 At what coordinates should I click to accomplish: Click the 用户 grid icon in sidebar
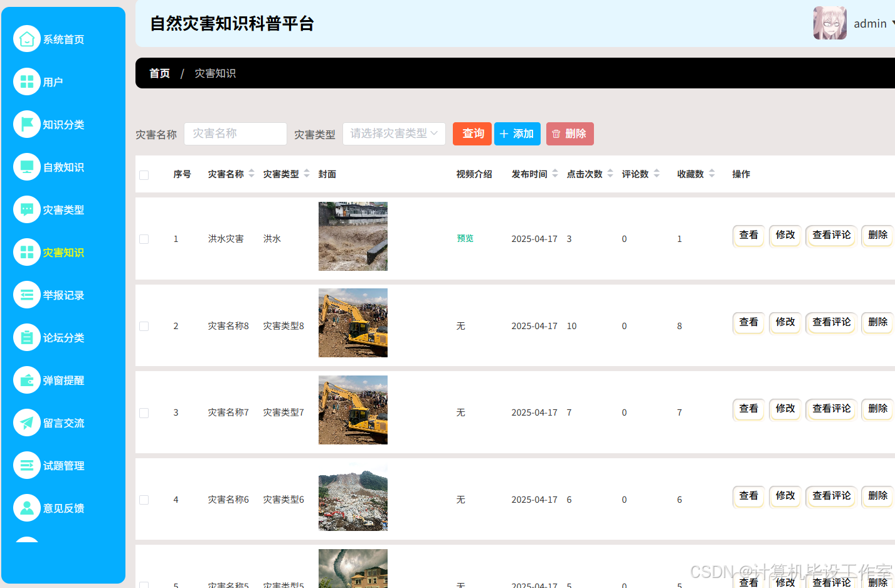27,81
